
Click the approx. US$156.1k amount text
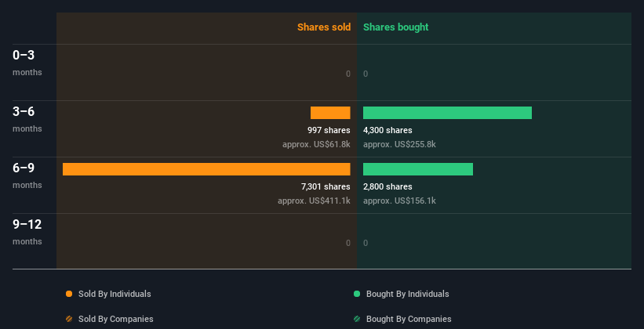(399, 201)
